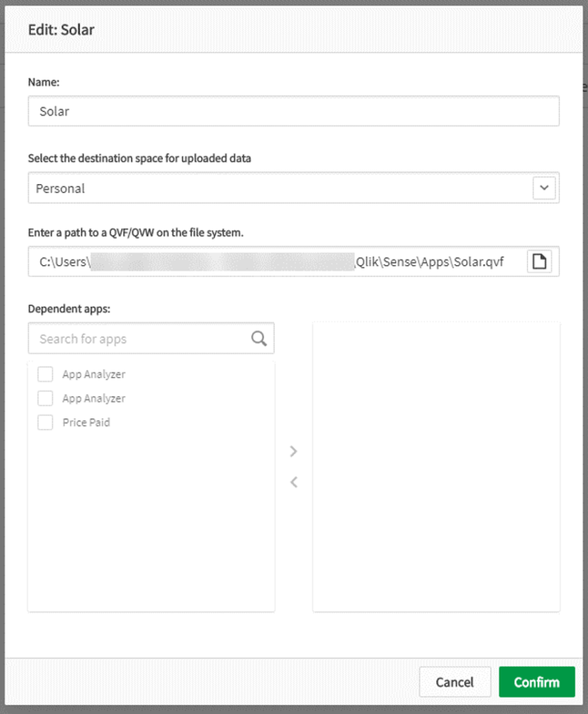
Task: Click the search magnifier icon
Action: tap(258, 338)
